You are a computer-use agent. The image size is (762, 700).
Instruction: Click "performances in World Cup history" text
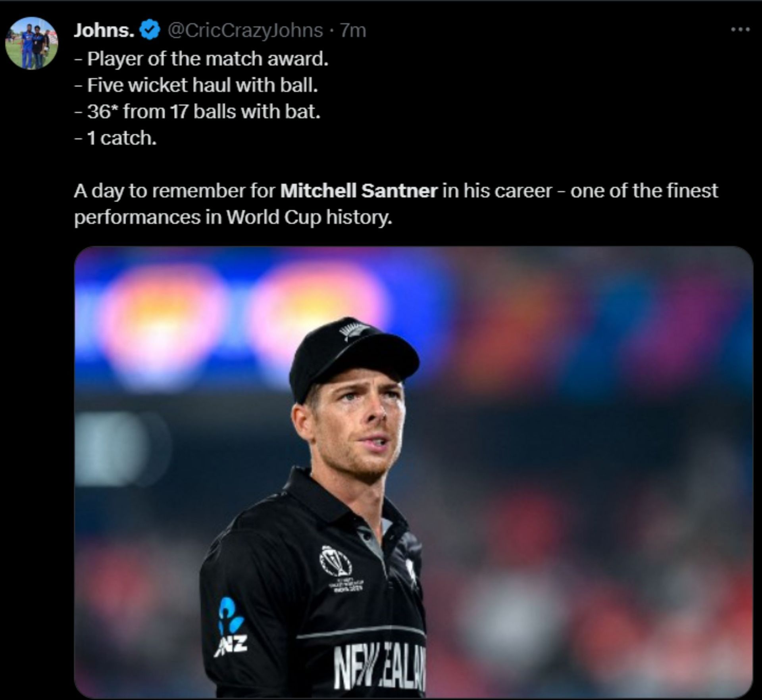[x=233, y=217]
